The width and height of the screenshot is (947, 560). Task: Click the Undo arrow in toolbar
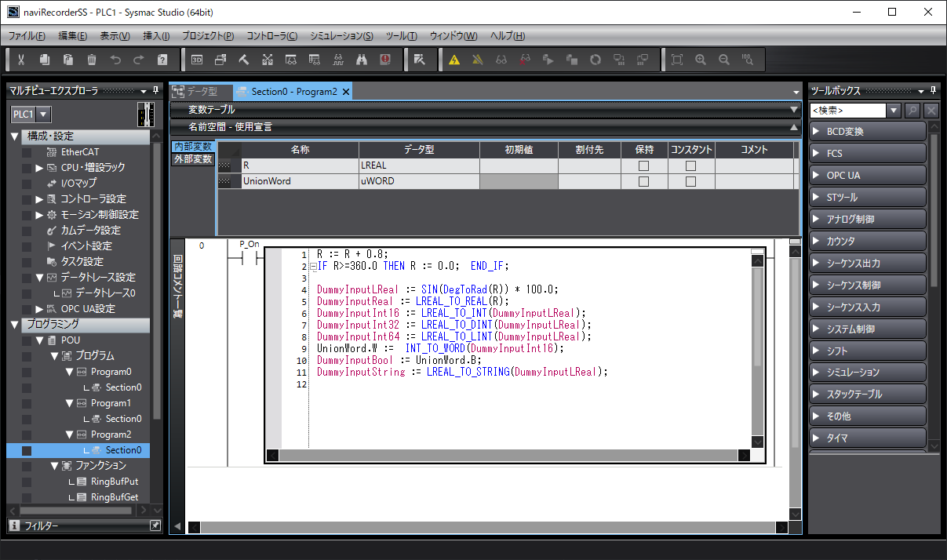115,60
